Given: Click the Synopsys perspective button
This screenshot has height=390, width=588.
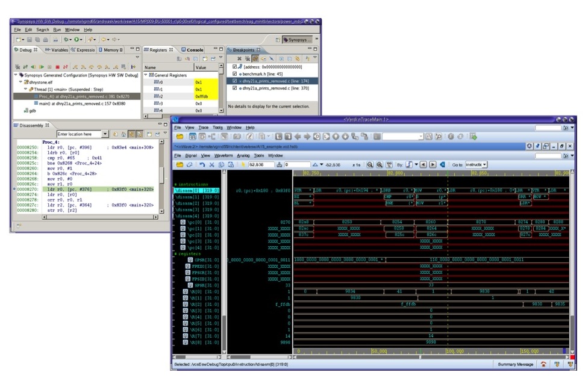Looking at the screenshot, I should [x=298, y=40].
